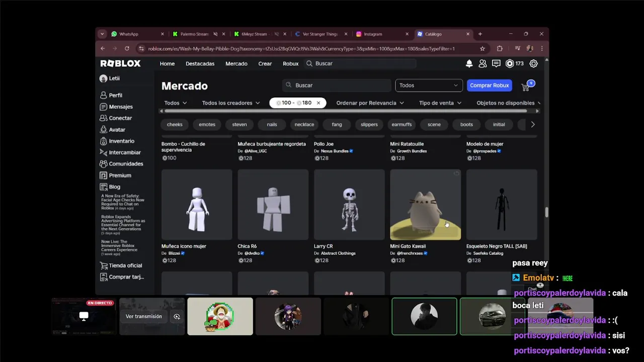Select the earmuffs tag chip
Viewport: 644px width, 362px height.
pos(401,124)
